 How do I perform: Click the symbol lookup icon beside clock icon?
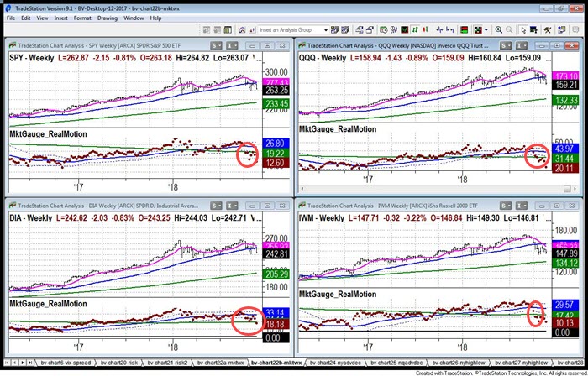coord(394,30)
